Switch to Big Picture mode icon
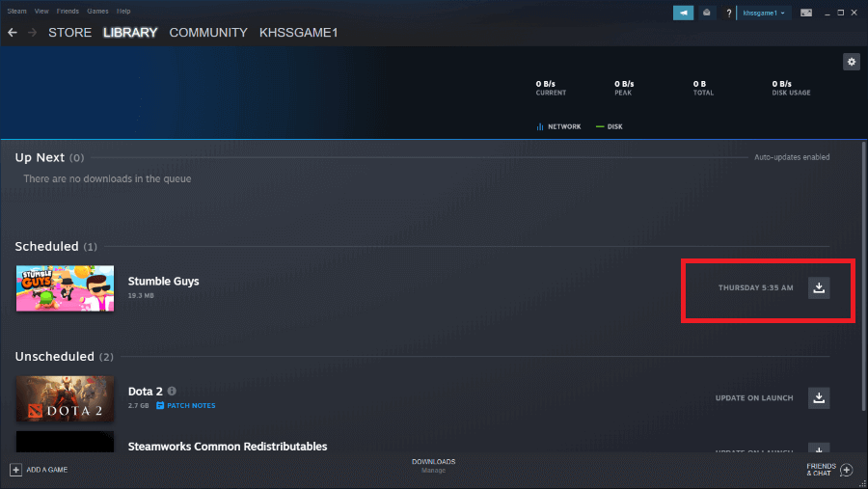 [x=806, y=13]
